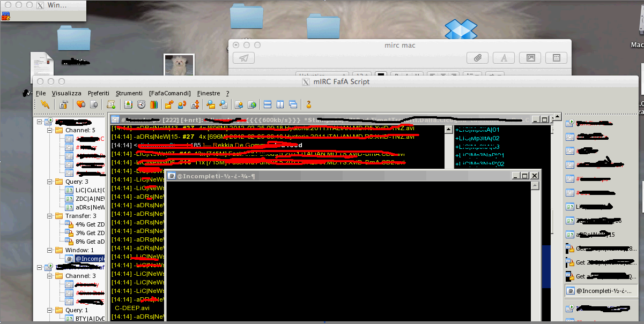The height and width of the screenshot is (324, 644).
Task: Collapse the "Channel: 5" tree folder
Action: (x=50, y=130)
